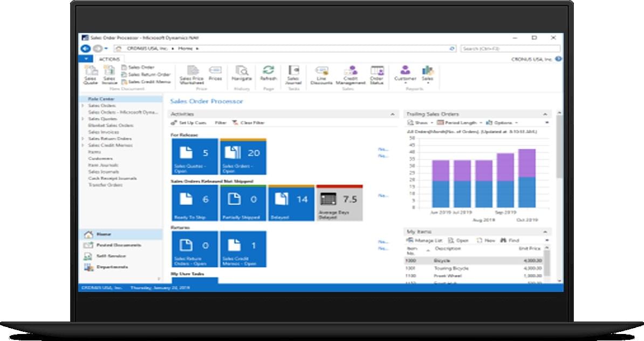Open the ACTIONS ribbon tab
This screenshot has width=644, height=341.
[x=109, y=59]
